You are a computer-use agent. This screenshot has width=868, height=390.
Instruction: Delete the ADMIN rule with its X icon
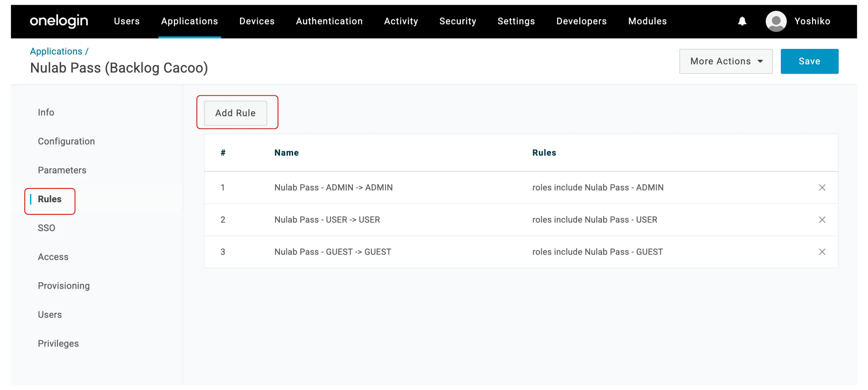click(821, 187)
